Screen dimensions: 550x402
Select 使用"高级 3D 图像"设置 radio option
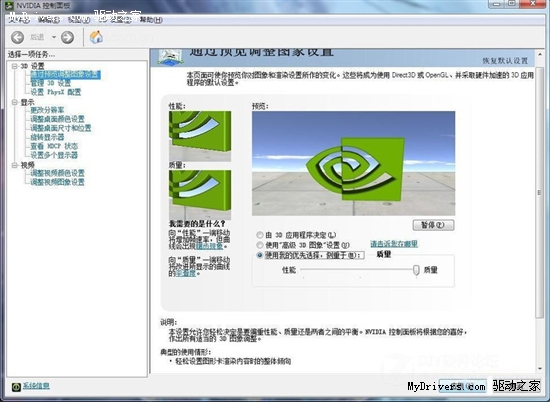point(260,245)
